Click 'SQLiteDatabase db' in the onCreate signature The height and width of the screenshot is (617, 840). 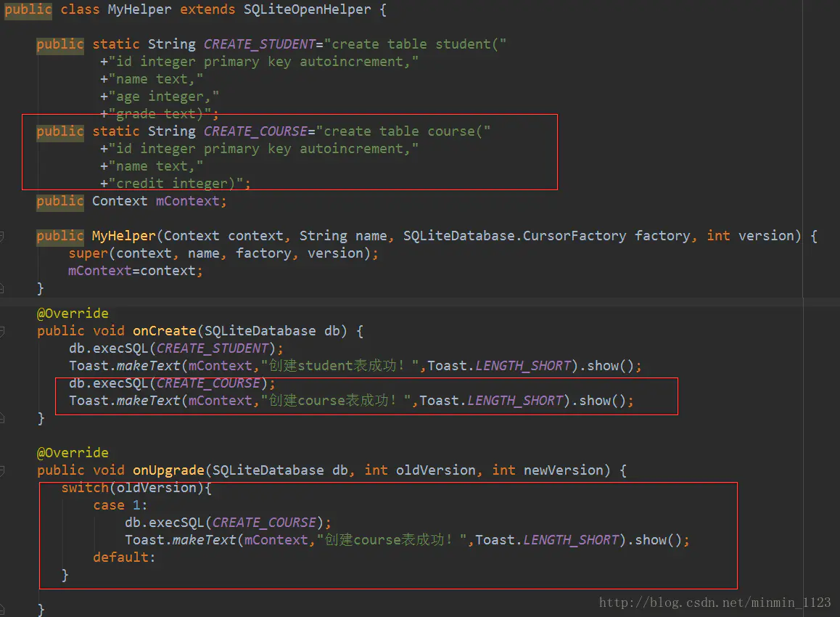coord(272,331)
